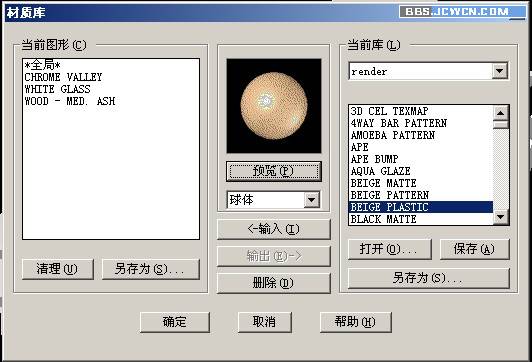Click the 删除(D) delete button
Screen dimensions: 532x362
(x=273, y=283)
